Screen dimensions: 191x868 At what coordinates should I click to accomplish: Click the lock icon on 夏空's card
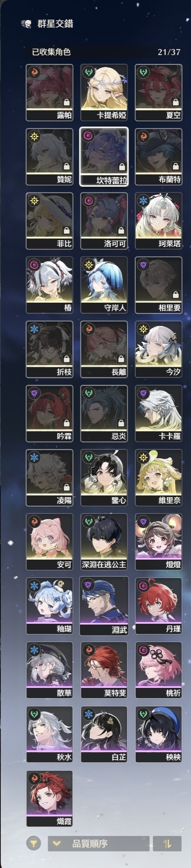[175, 102]
